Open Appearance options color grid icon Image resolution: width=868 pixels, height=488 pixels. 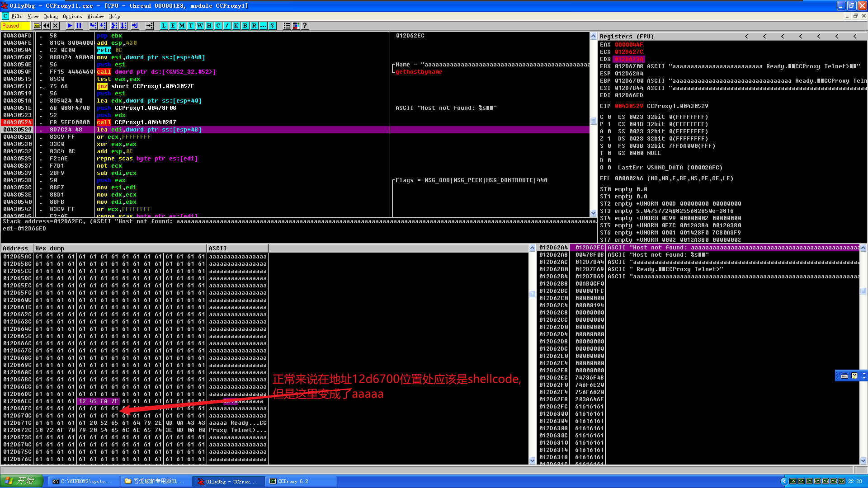click(x=296, y=26)
